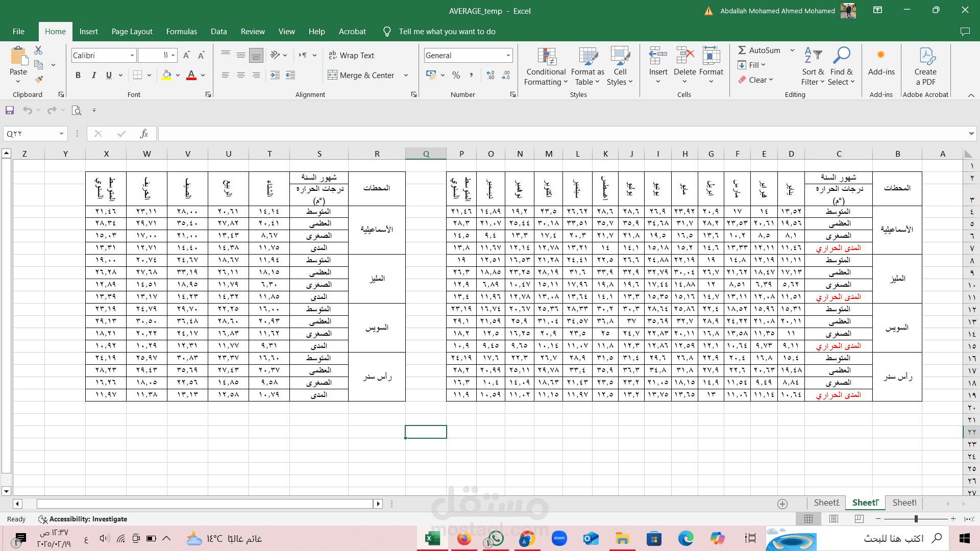The image size is (980, 551).
Task: Open the General number format dropdown
Action: tap(508, 55)
